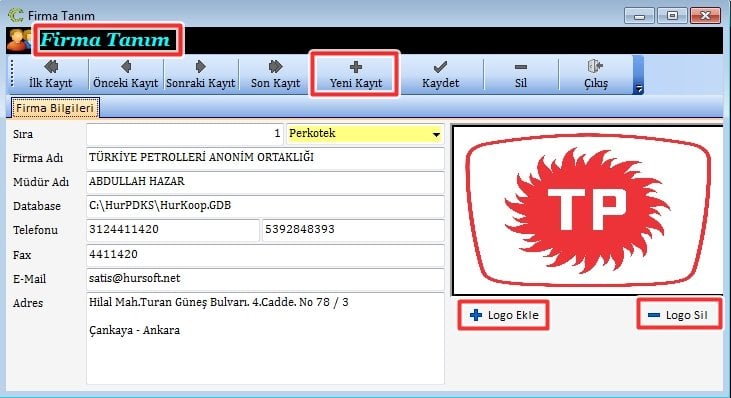
Task: Click the Database path field
Action: (x=265, y=206)
